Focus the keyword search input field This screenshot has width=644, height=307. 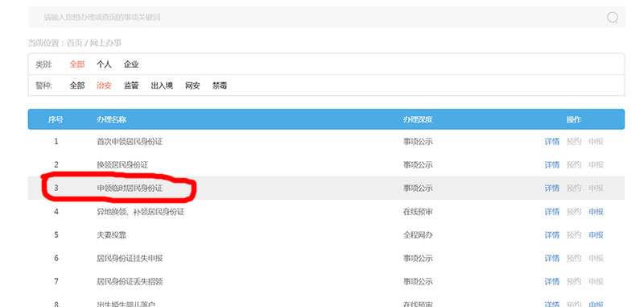(316, 17)
